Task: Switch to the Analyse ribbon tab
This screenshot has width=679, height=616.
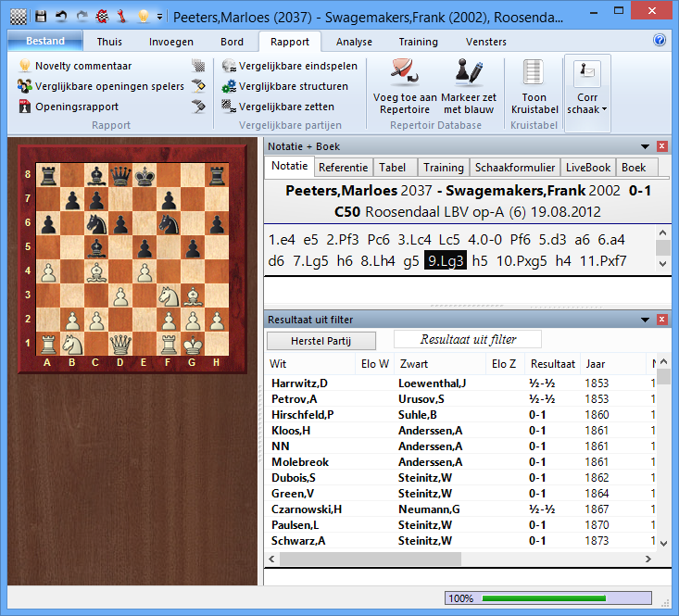Action: pos(354,42)
